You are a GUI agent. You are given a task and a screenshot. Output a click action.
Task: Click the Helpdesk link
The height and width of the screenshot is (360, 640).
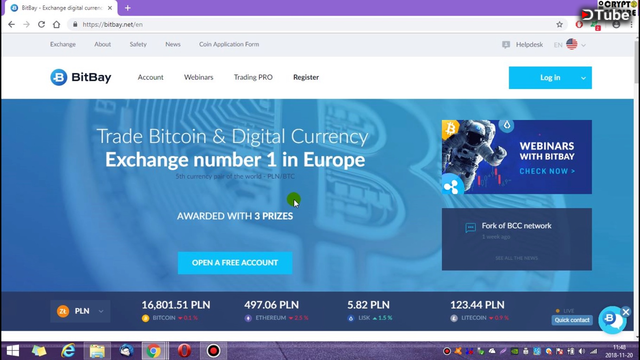pyautogui.click(x=529, y=44)
